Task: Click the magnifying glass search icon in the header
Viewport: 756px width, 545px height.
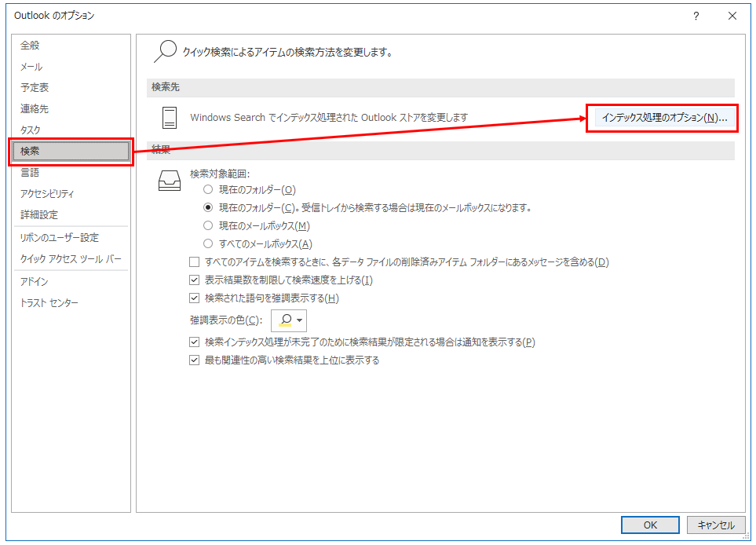Action: (165, 51)
